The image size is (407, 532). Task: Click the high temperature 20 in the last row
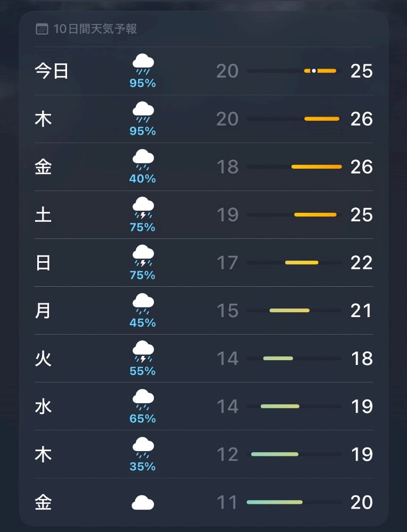click(x=361, y=502)
